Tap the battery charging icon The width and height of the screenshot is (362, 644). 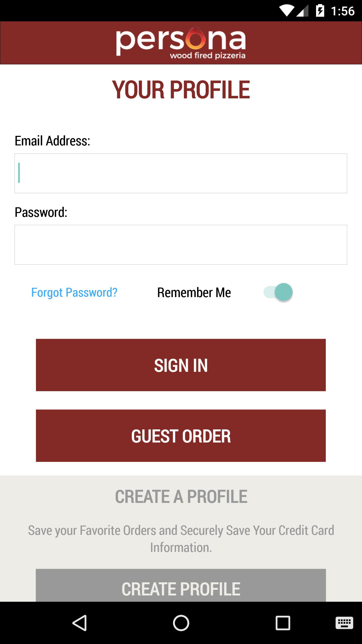320,11
